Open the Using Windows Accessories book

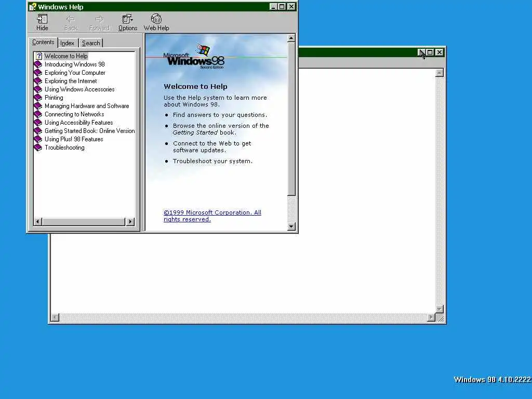point(79,89)
